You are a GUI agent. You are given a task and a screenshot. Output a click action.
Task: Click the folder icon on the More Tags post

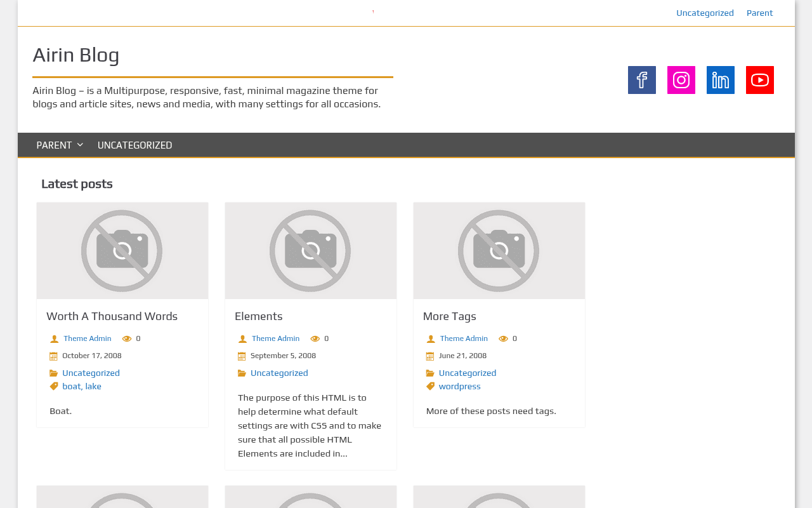[430, 373]
